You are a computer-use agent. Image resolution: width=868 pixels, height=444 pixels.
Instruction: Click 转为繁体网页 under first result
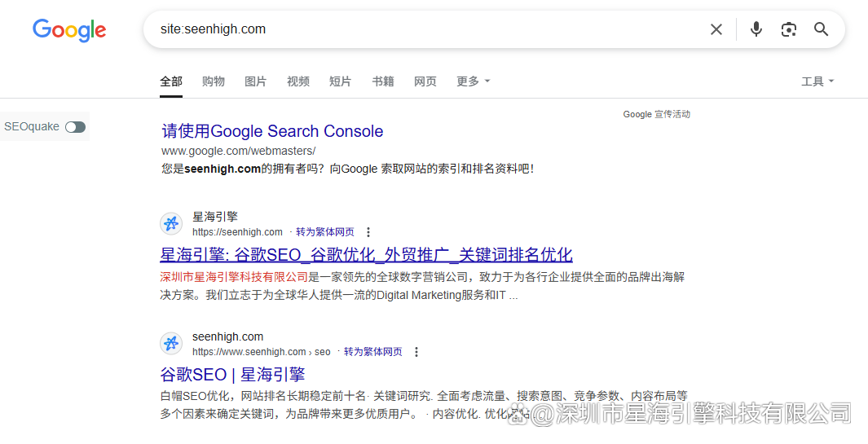[324, 232]
